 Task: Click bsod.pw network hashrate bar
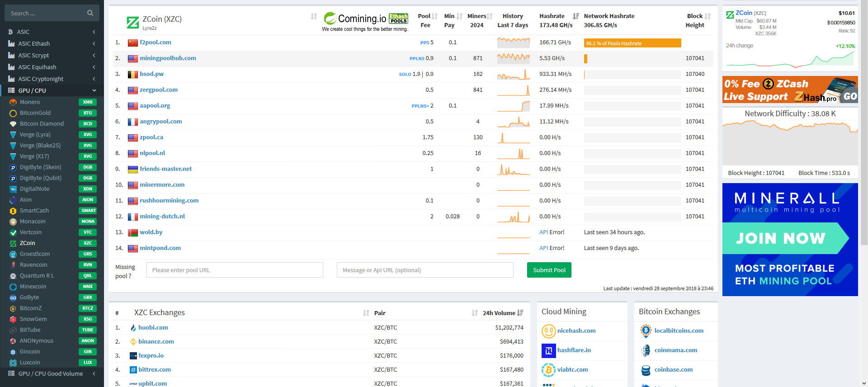pos(632,75)
